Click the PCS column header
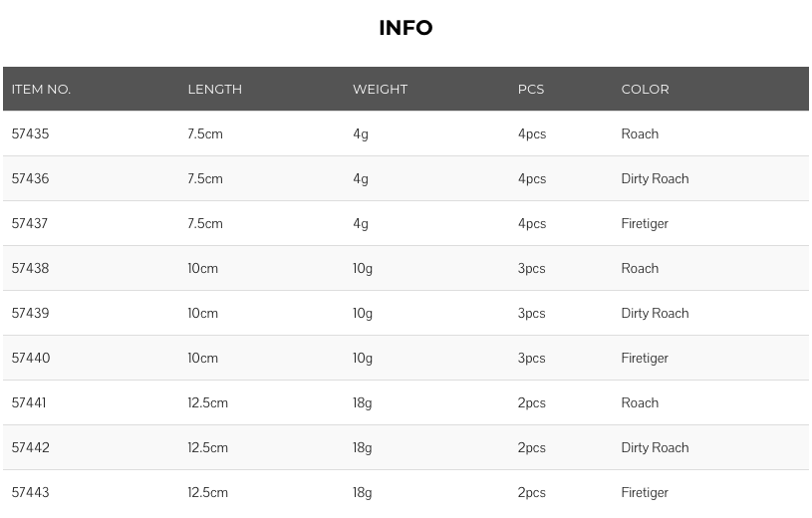 click(531, 89)
